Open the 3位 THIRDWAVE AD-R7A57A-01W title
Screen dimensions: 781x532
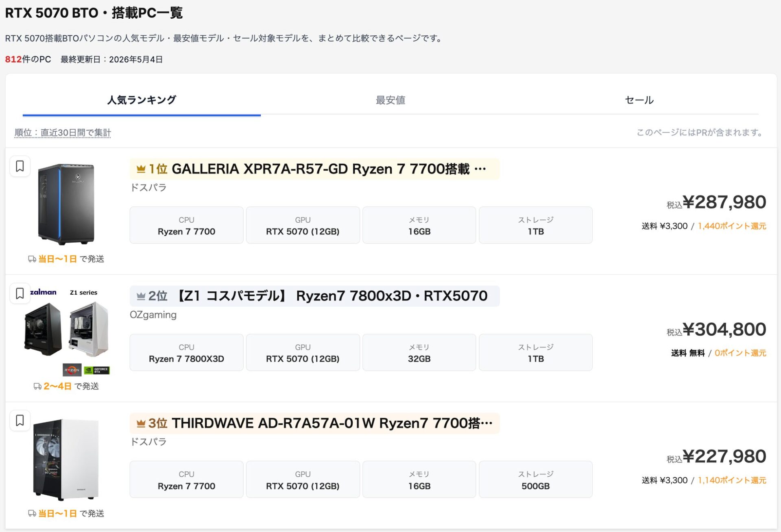coord(314,423)
